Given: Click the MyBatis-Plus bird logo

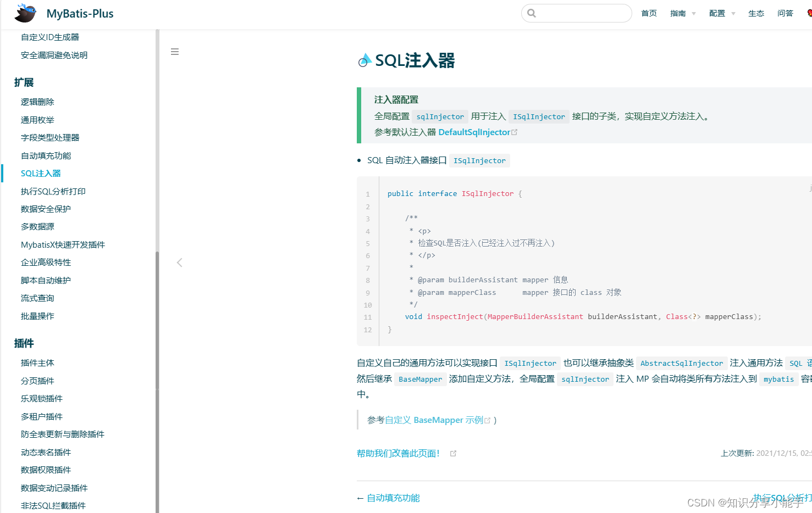Looking at the screenshot, I should [x=25, y=13].
